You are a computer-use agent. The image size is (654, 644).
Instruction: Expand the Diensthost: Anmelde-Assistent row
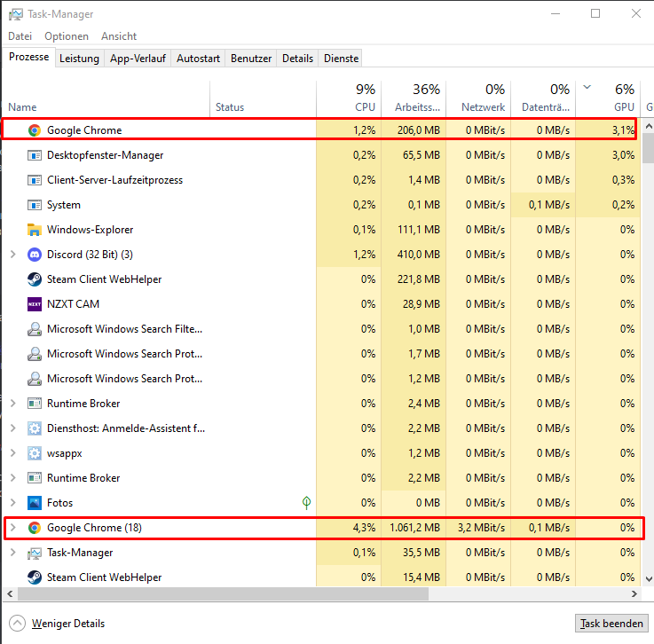pos(13,428)
